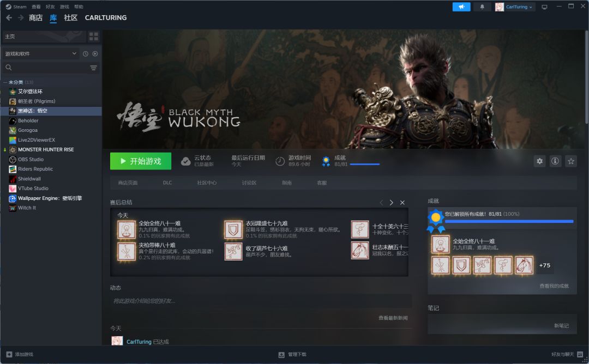Click the 100% achievements progress bar in panel
589x364 pixels.
pyautogui.click(x=509, y=221)
